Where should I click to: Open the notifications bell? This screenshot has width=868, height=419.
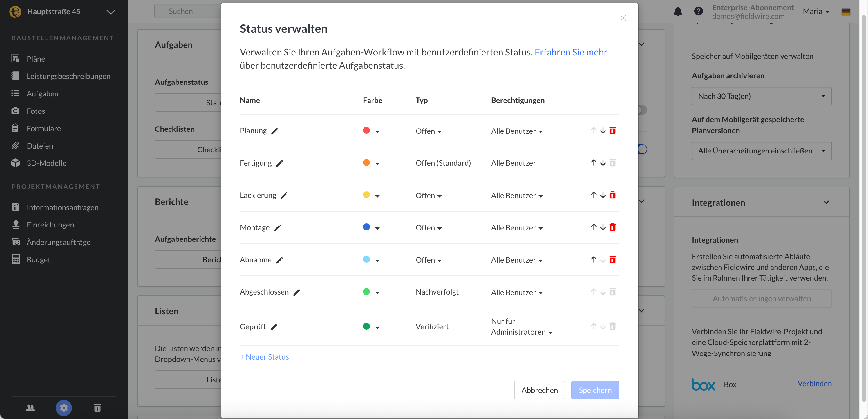tap(678, 11)
